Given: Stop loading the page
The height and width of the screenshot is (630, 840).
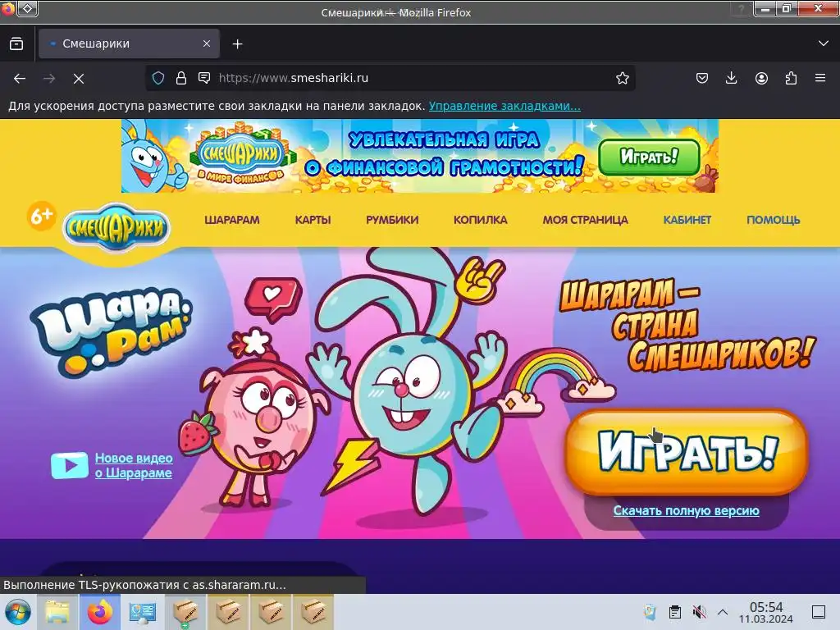Looking at the screenshot, I should (x=79, y=79).
